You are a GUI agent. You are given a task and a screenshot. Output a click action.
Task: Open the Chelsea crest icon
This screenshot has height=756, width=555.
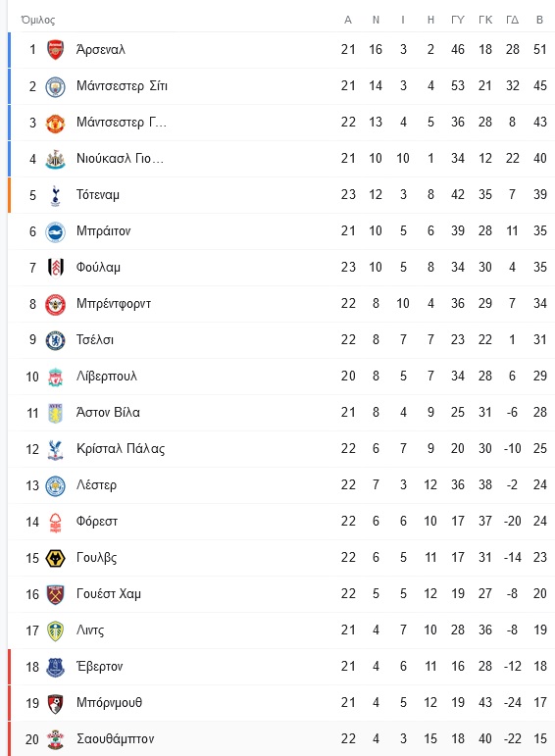tap(56, 340)
